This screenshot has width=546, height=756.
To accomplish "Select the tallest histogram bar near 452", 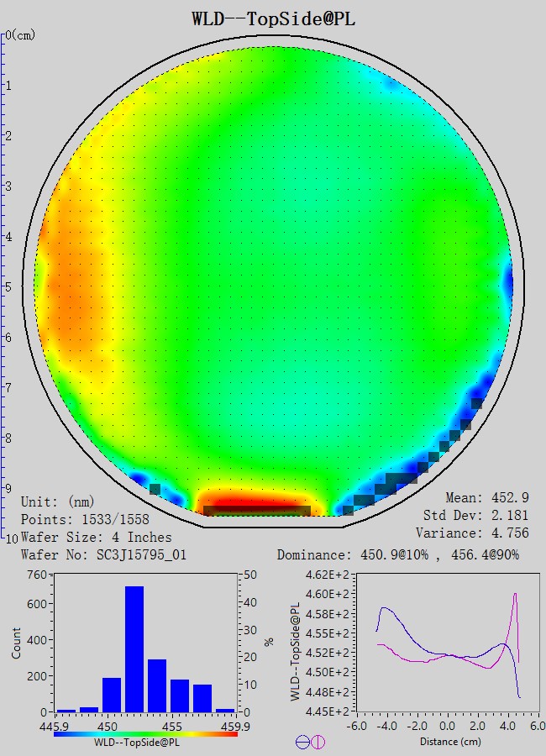I will pos(134,648).
